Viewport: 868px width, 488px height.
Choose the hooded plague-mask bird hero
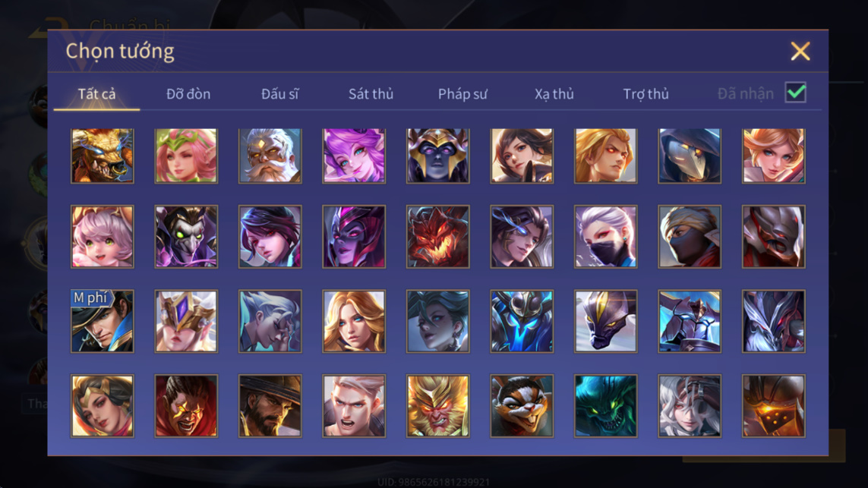(x=690, y=156)
